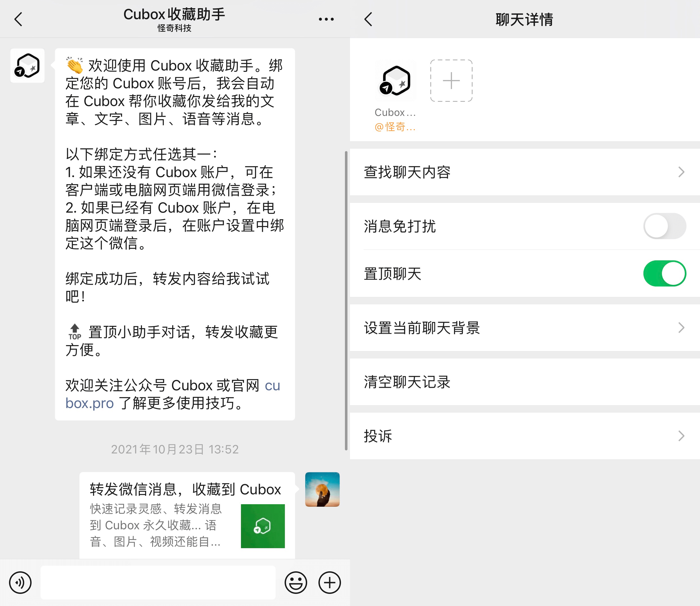Open the search chat content entry
Viewport: 700px width, 606px height.
pyautogui.click(x=407, y=172)
